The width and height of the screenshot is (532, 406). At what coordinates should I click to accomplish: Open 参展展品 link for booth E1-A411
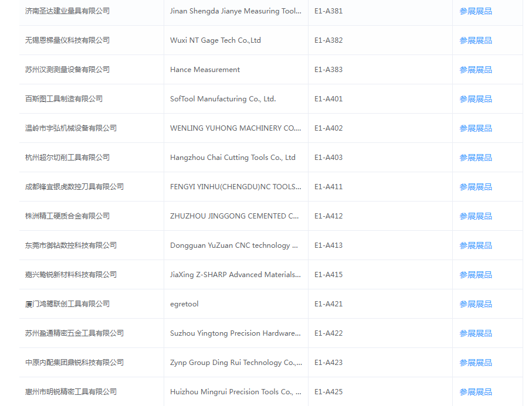click(x=475, y=187)
